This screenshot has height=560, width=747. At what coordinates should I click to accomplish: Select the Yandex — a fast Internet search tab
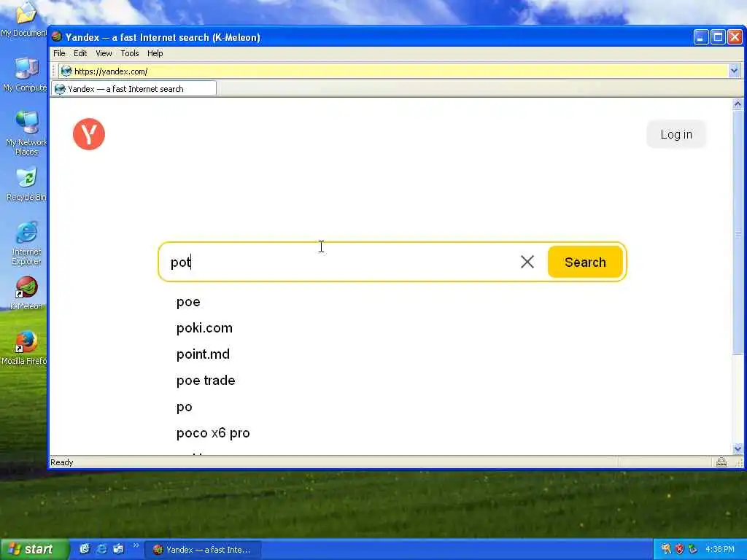pos(134,89)
